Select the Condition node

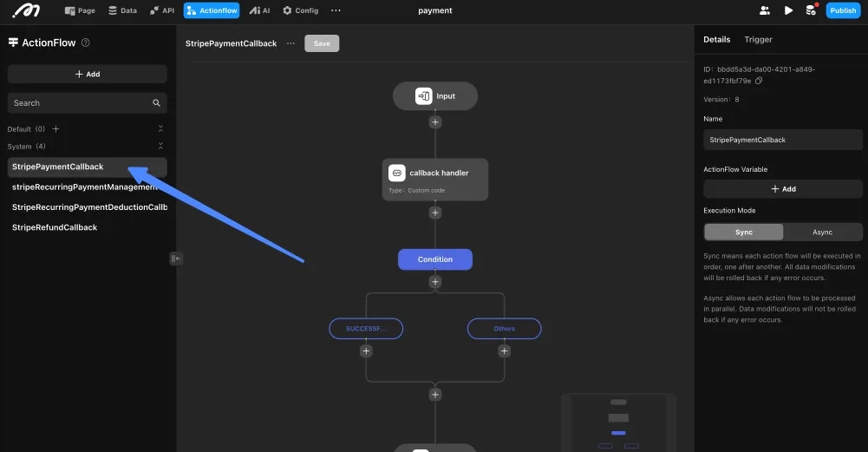[435, 259]
